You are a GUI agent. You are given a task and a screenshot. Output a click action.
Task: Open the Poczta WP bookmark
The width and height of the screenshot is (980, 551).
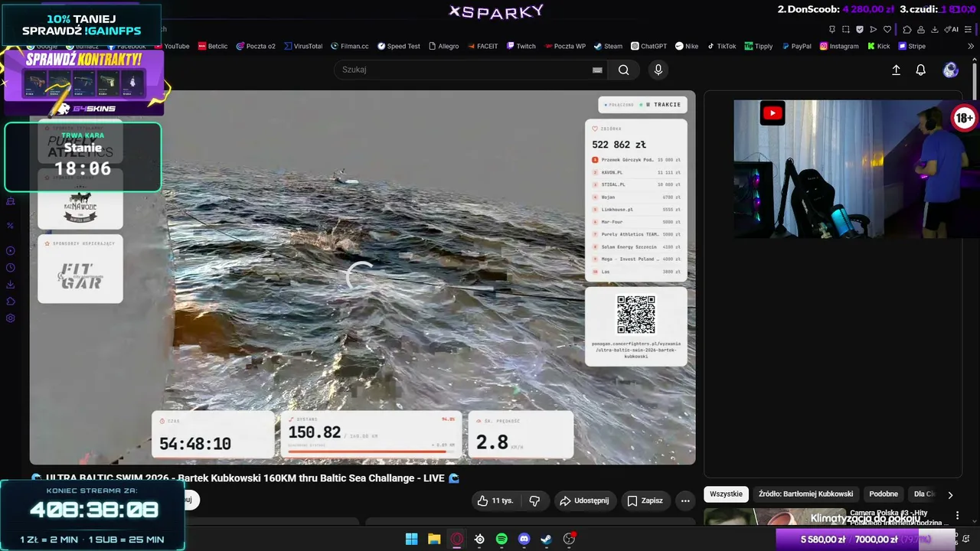click(565, 46)
